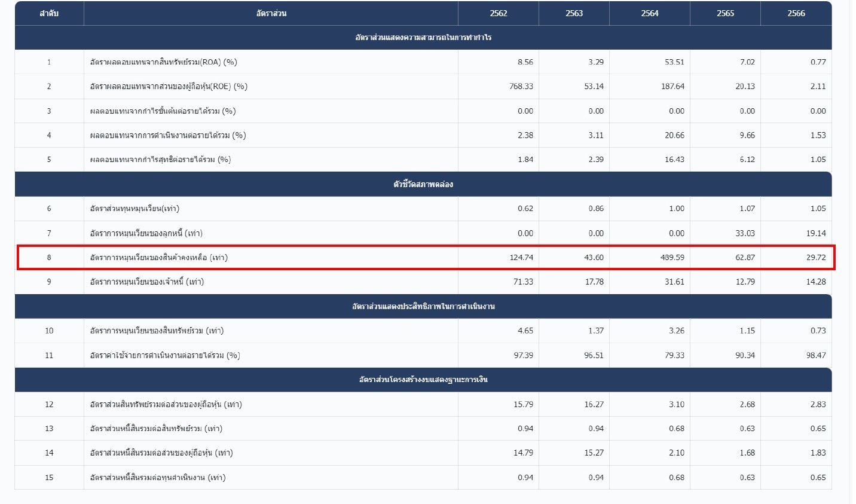Click value 29.72 in row 8
Viewport: 856px width, 504px height.
(816, 258)
